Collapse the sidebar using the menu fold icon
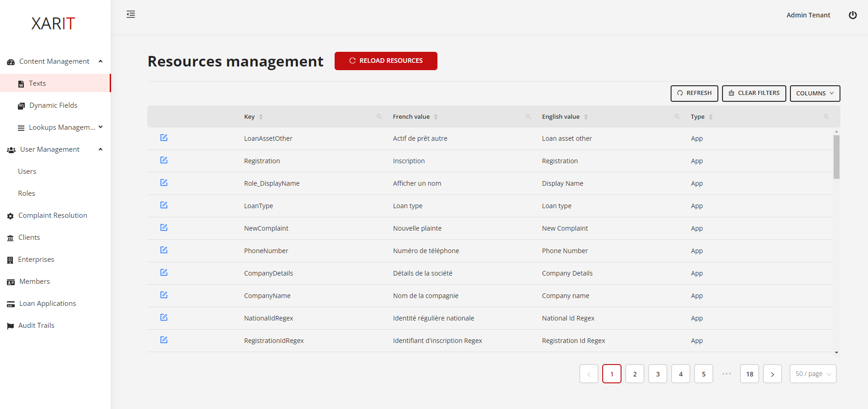 [131, 14]
